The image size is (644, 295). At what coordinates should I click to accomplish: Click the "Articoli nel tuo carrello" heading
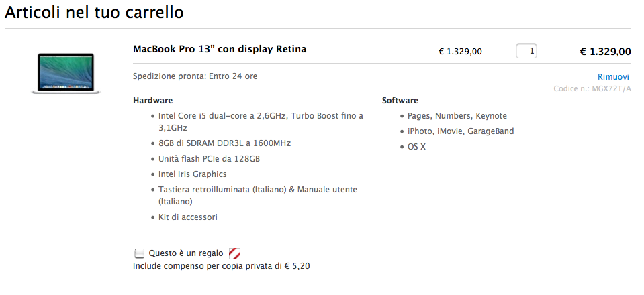pyautogui.click(x=94, y=13)
